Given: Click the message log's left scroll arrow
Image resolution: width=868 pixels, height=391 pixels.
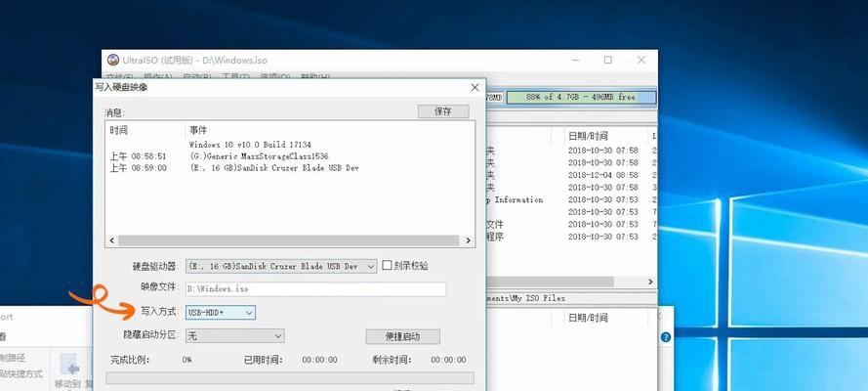Looking at the screenshot, I should pyautogui.click(x=111, y=240).
